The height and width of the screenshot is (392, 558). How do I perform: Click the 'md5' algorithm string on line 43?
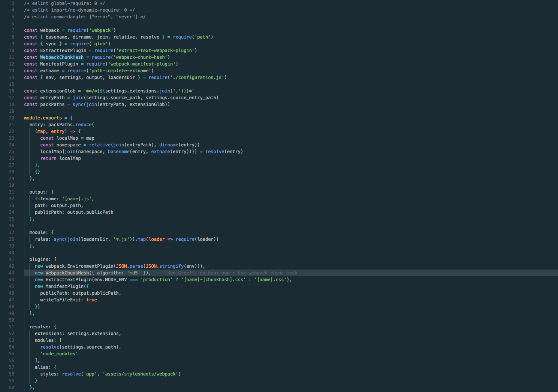133,273
